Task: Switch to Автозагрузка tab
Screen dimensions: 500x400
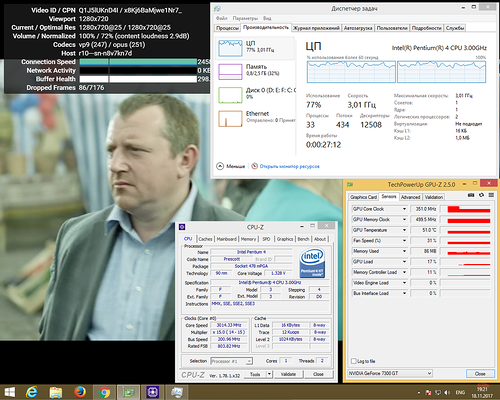Action: point(358,28)
